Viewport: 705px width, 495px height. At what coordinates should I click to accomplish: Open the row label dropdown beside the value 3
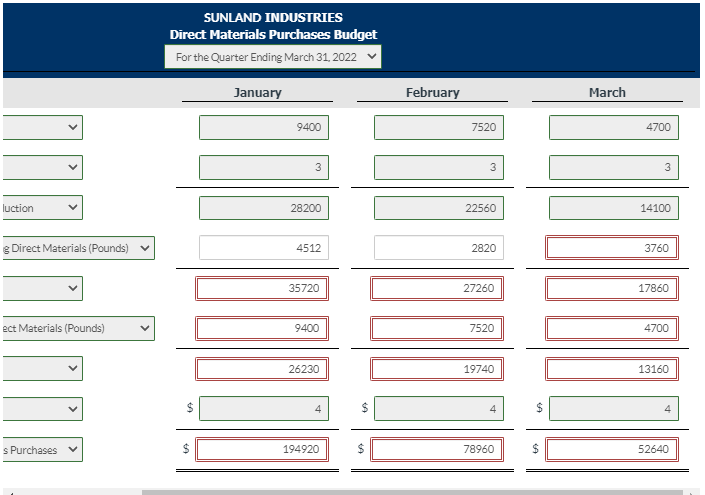point(43,167)
